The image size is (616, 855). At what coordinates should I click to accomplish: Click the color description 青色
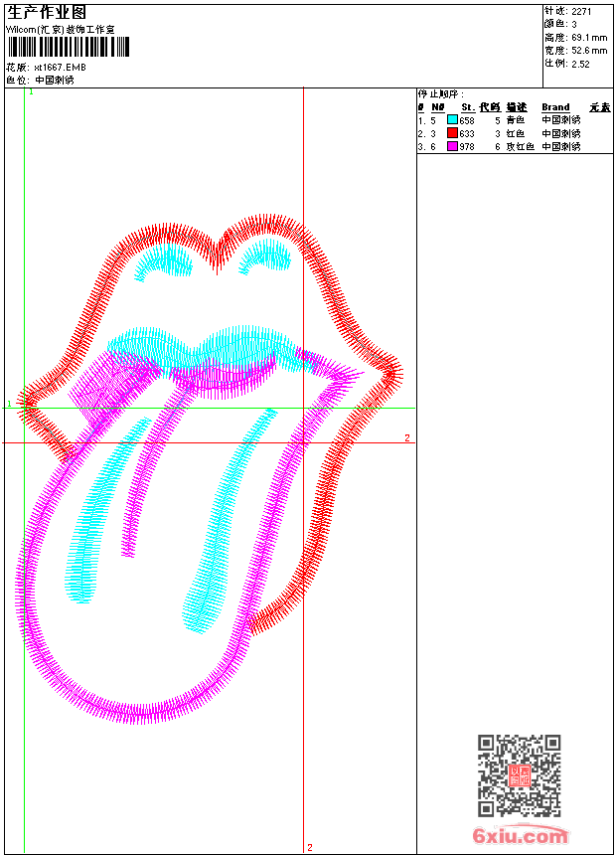pyautogui.click(x=515, y=120)
